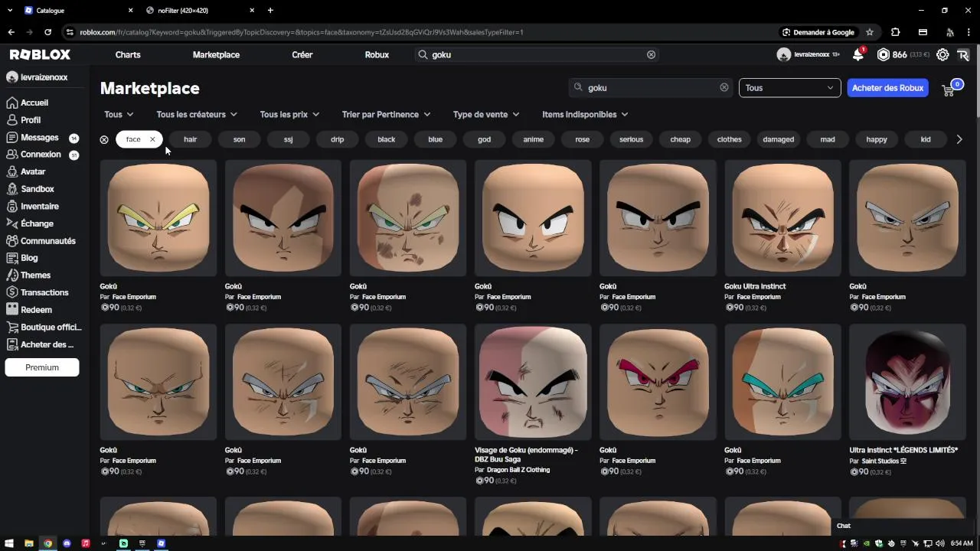980x551 pixels.
Task: Select the damaged topic chip
Action: point(778,139)
